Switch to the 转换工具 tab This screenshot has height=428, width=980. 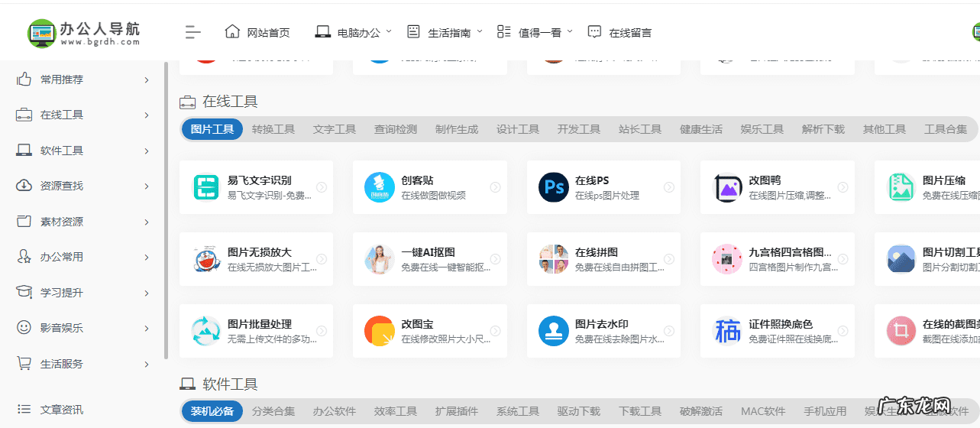pos(273,129)
